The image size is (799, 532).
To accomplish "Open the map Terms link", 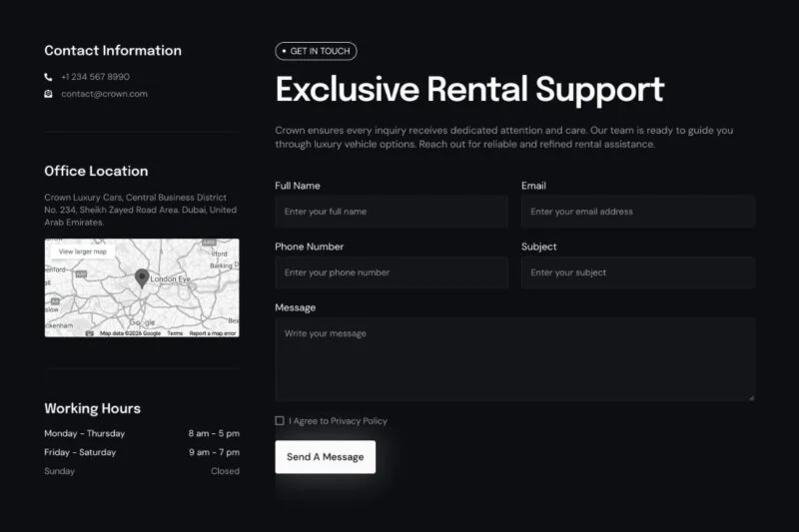I will coord(175,333).
